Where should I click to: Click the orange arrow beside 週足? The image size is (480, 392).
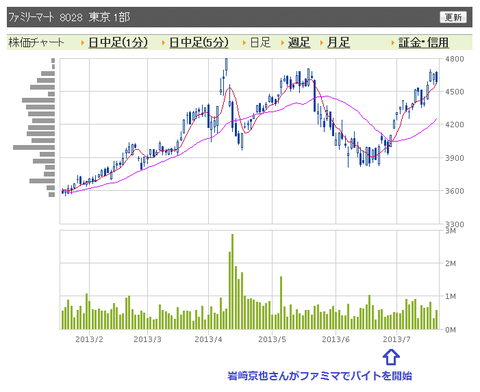(x=282, y=43)
